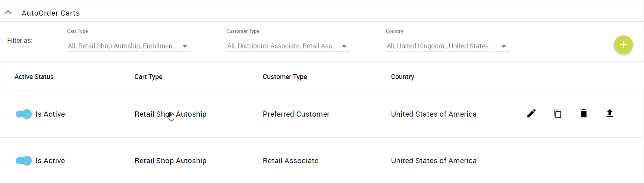Click Retail Shop Autoship in second row
This screenshot has width=644, height=183.
[170, 161]
